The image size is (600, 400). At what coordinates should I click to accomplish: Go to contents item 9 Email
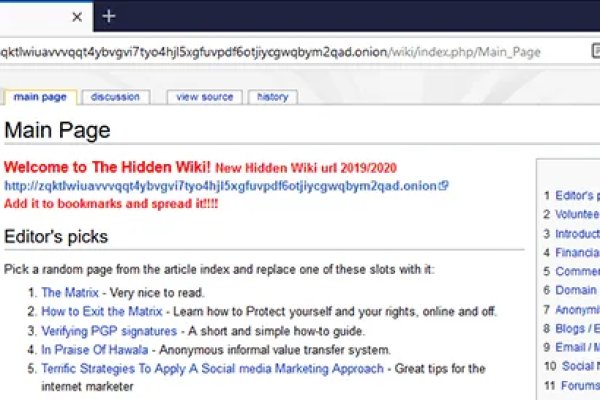[577, 347]
